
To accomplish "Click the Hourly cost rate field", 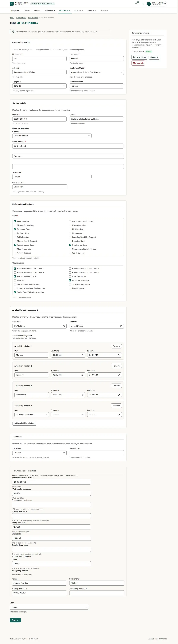I will (51, 527).
